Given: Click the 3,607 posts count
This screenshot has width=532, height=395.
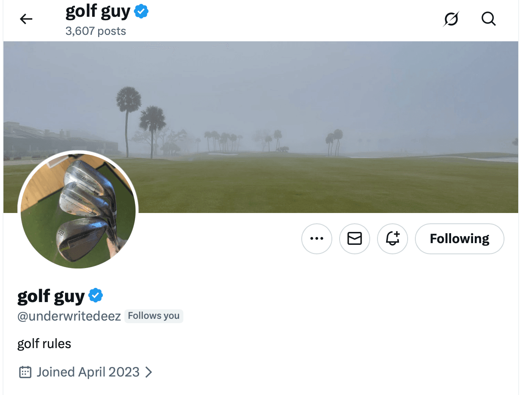Looking at the screenshot, I should [x=96, y=31].
